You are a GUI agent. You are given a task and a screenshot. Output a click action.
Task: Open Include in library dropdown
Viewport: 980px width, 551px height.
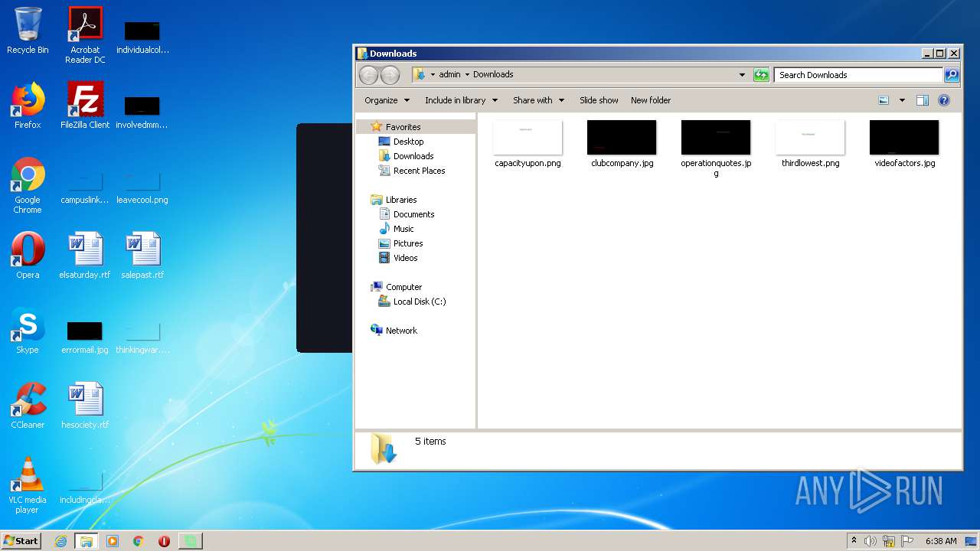click(x=461, y=100)
